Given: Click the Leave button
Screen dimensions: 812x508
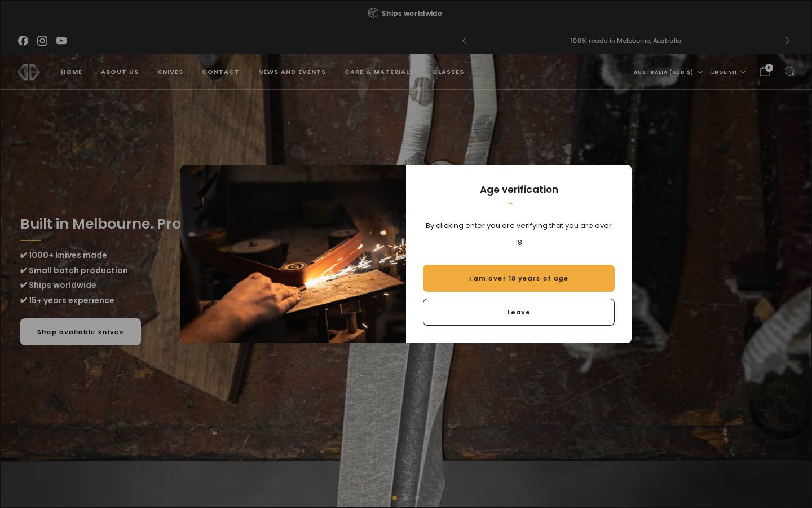Looking at the screenshot, I should pyautogui.click(x=519, y=312).
